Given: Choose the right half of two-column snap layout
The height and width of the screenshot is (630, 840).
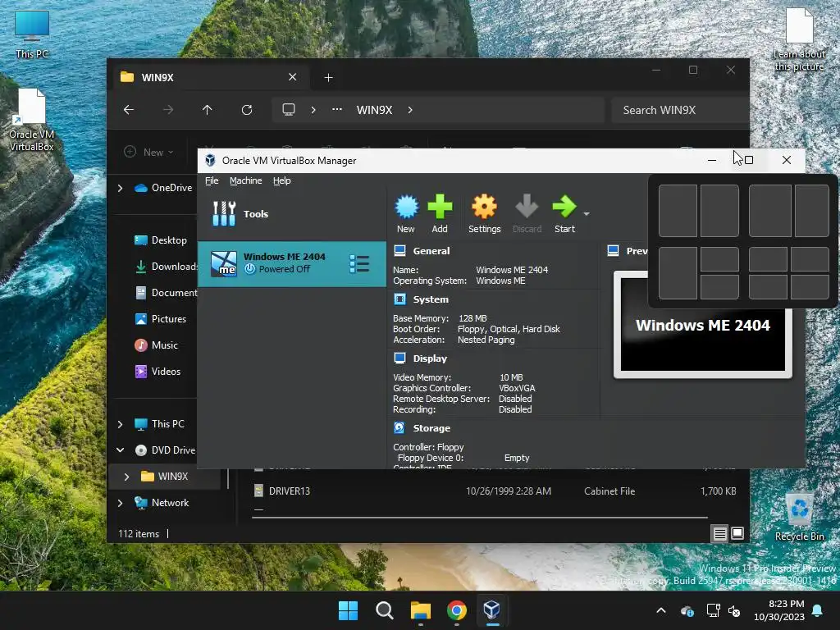Looking at the screenshot, I should 719,211.
